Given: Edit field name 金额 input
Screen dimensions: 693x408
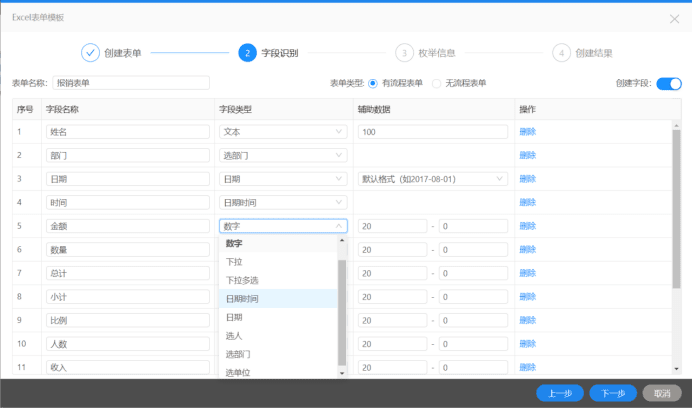Looking at the screenshot, I should tap(128, 226).
